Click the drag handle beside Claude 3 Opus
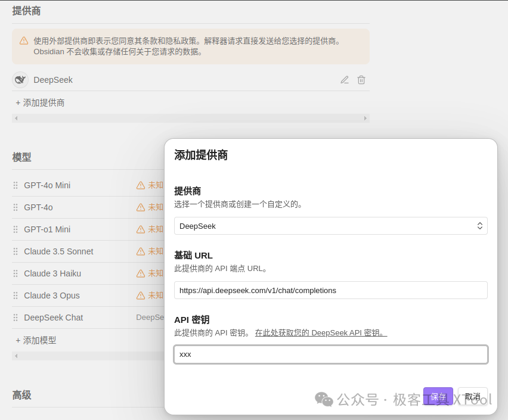508x420 pixels. pyautogui.click(x=15, y=295)
